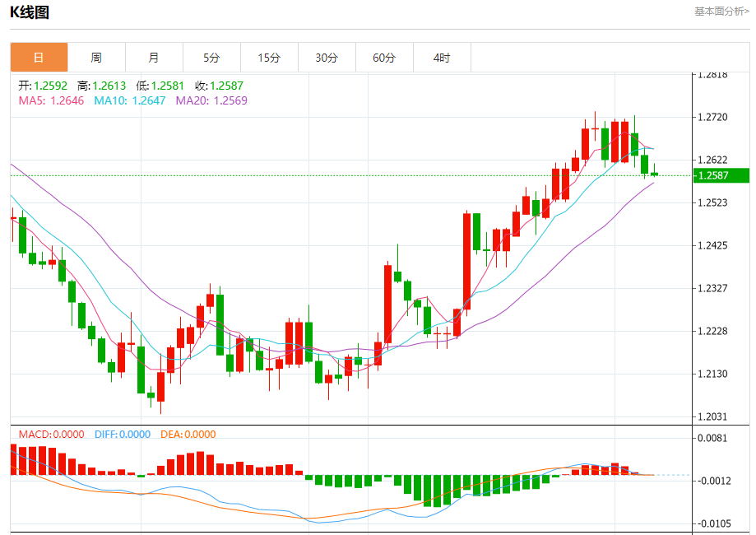Click the DIFF:0.0000 indicator label
Viewport: 756px width, 535px height.
[x=123, y=435]
